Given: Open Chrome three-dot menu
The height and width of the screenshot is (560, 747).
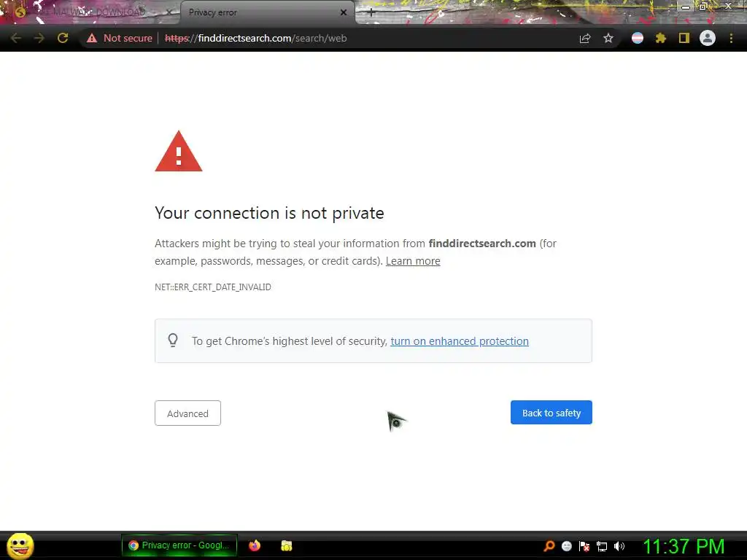Looking at the screenshot, I should (731, 38).
